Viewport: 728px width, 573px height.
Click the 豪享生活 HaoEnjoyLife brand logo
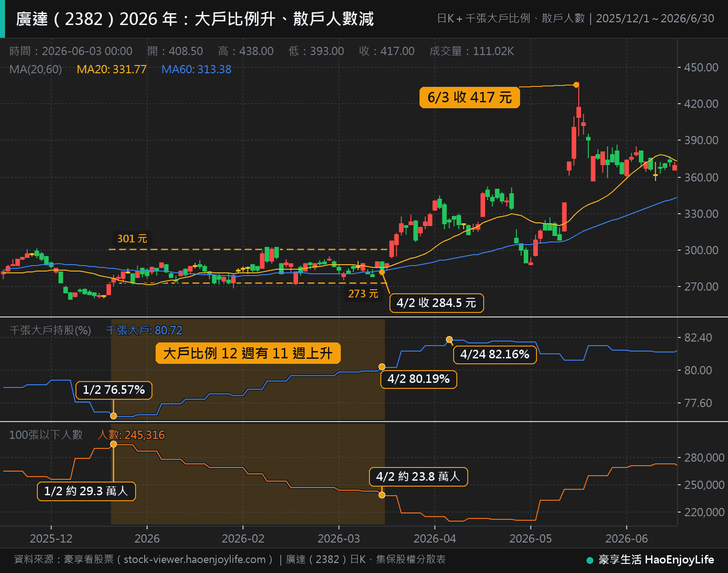[651, 560]
